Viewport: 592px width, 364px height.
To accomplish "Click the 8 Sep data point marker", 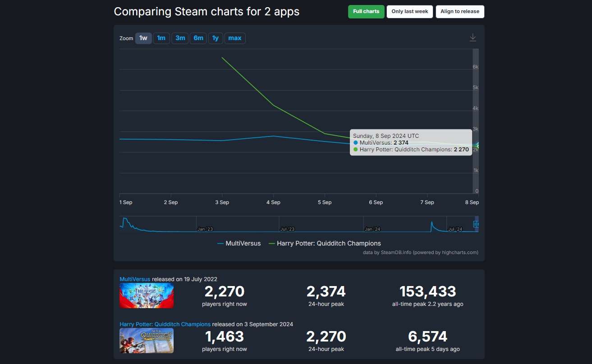I will [x=478, y=145].
